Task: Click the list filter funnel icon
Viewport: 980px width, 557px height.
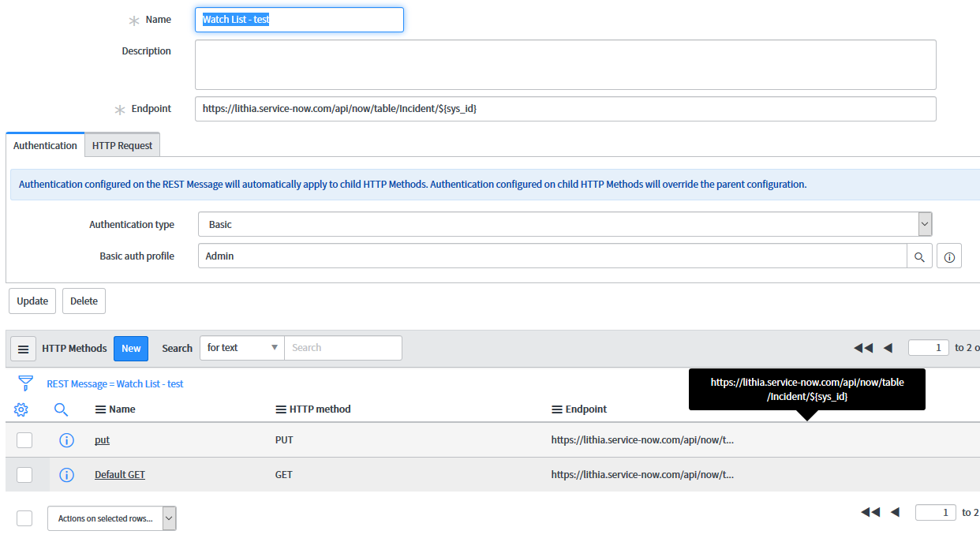Action: point(26,383)
